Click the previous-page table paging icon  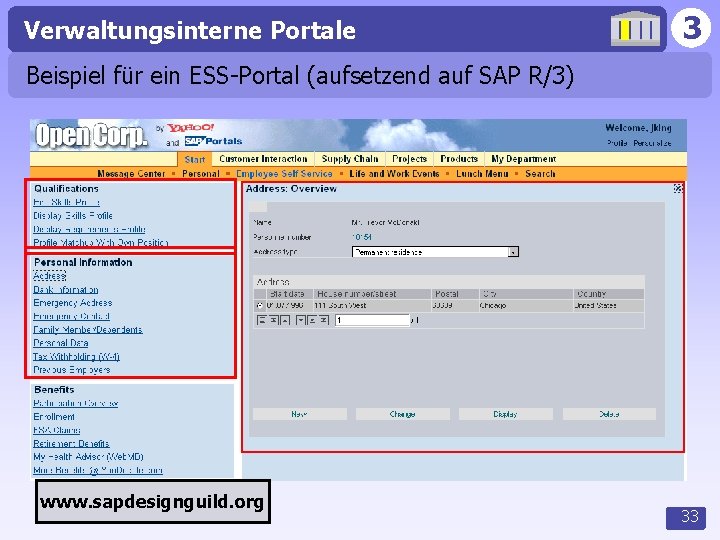(x=273, y=320)
